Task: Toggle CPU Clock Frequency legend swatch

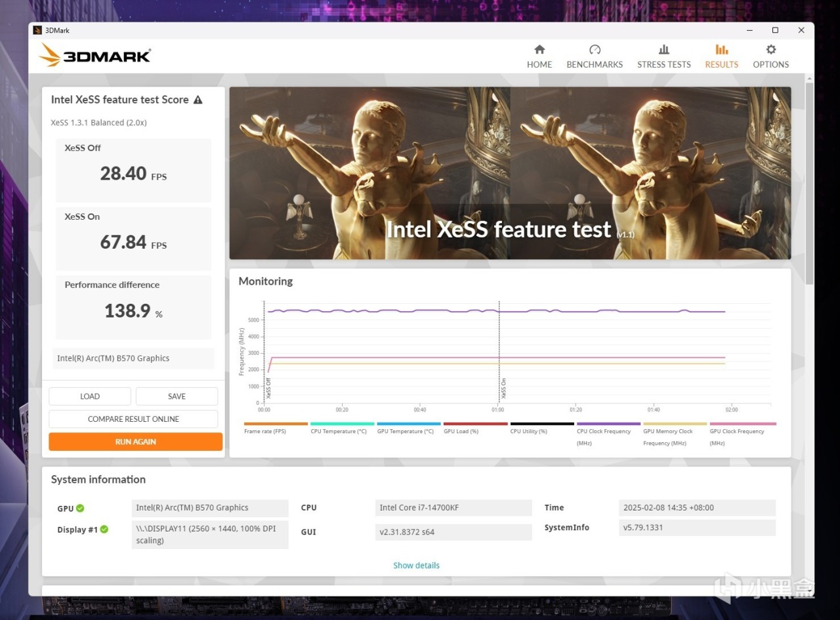Action: 609,424
